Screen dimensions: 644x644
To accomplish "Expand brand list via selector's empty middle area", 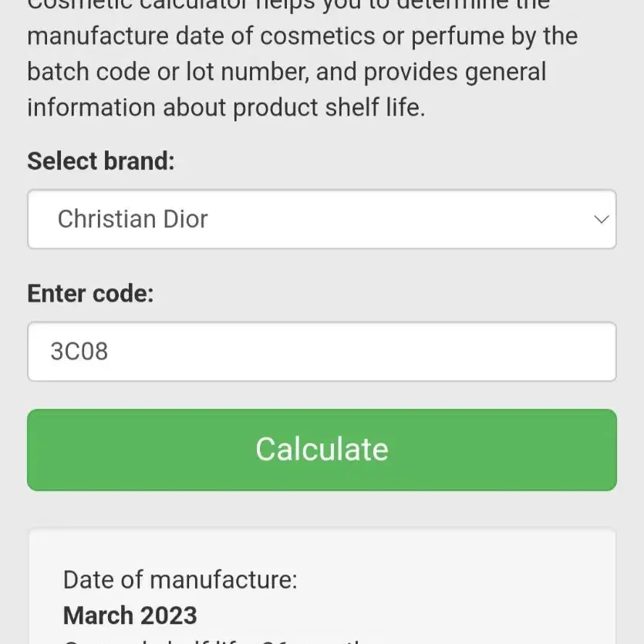I will point(390,219).
